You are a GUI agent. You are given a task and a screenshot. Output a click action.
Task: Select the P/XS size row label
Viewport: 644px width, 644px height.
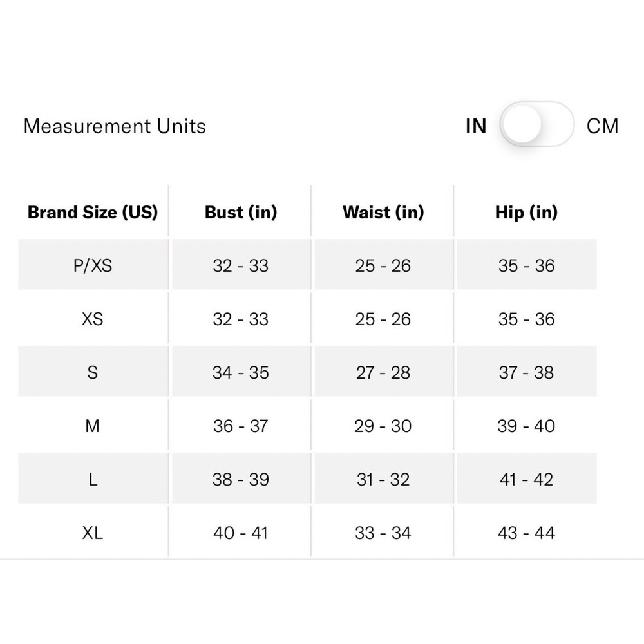[x=93, y=265]
